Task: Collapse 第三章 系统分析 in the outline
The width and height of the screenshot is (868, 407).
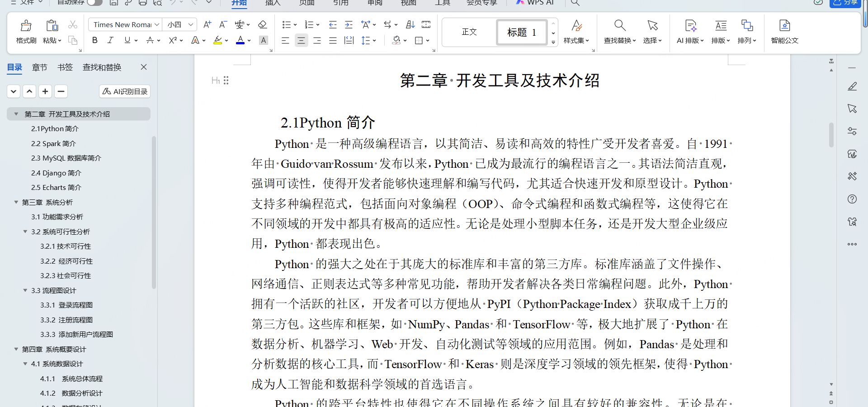Action: coord(16,202)
